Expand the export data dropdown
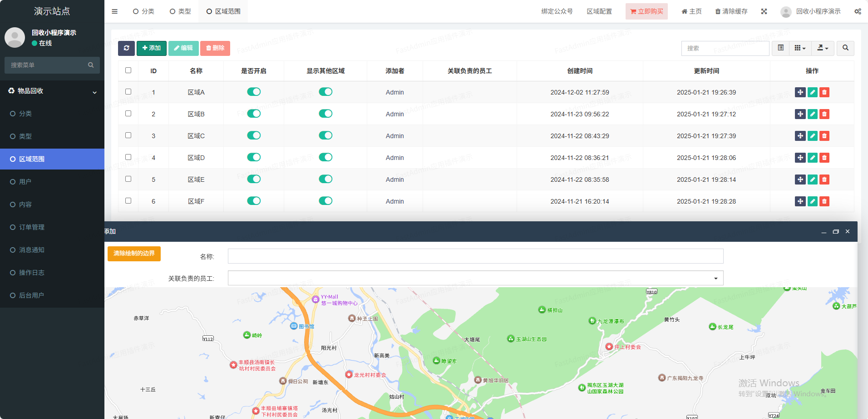The height and width of the screenshot is (419, 868). click(823, 48)
